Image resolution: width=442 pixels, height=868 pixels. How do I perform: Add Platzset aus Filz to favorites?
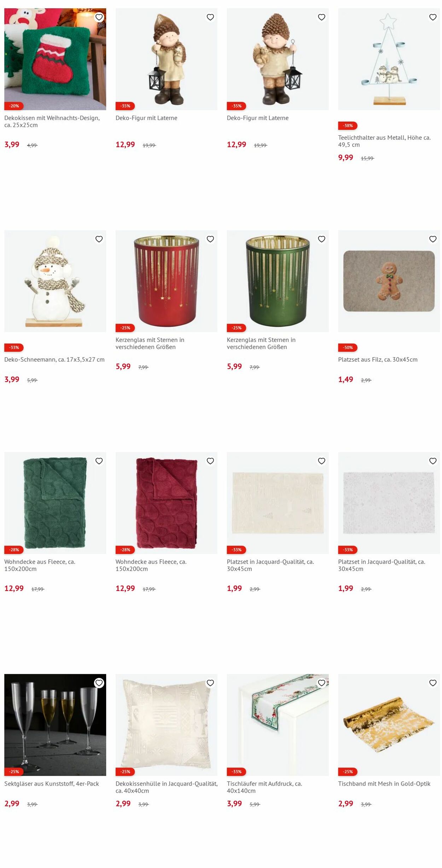coord(433,239)
